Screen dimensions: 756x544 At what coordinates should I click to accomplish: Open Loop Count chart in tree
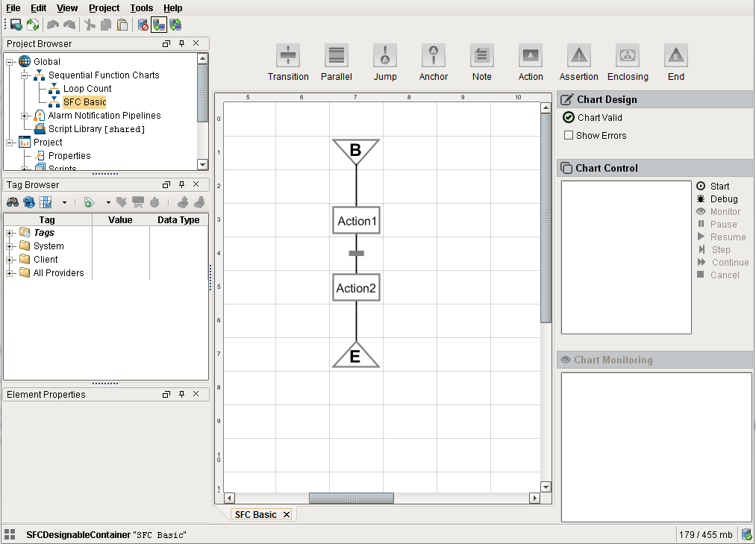pyautogui.click(x=87, y=89)
